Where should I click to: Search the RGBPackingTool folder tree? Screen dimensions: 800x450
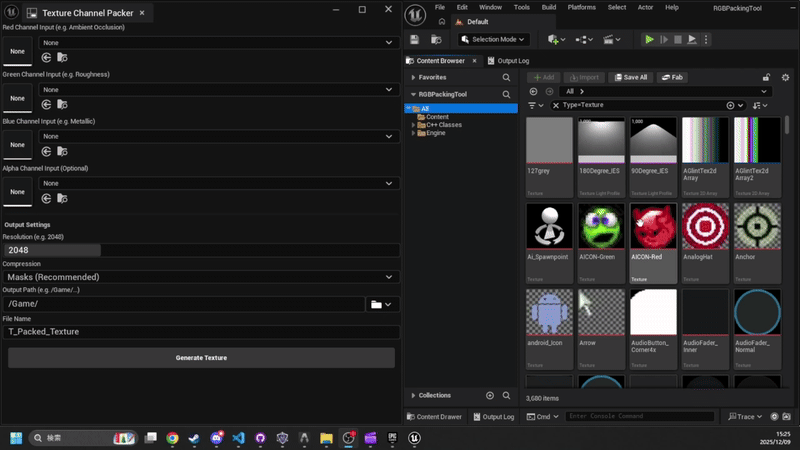tap(506, 94)
